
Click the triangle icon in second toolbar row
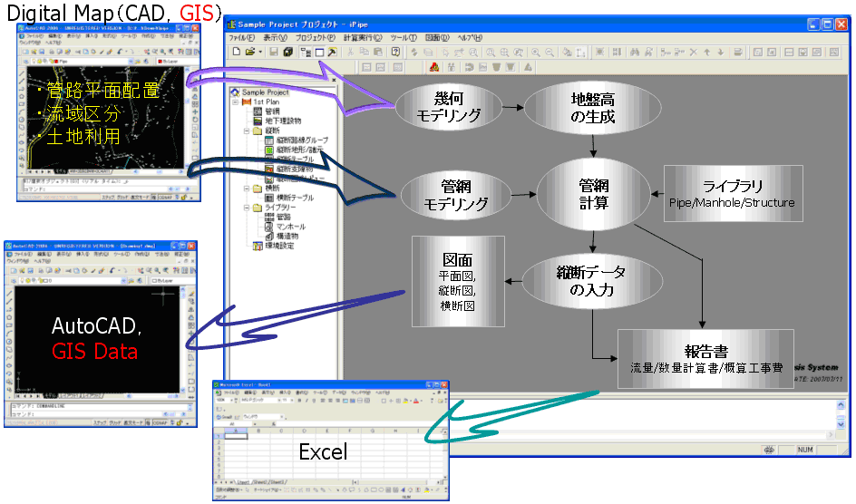tap(528, 67)
